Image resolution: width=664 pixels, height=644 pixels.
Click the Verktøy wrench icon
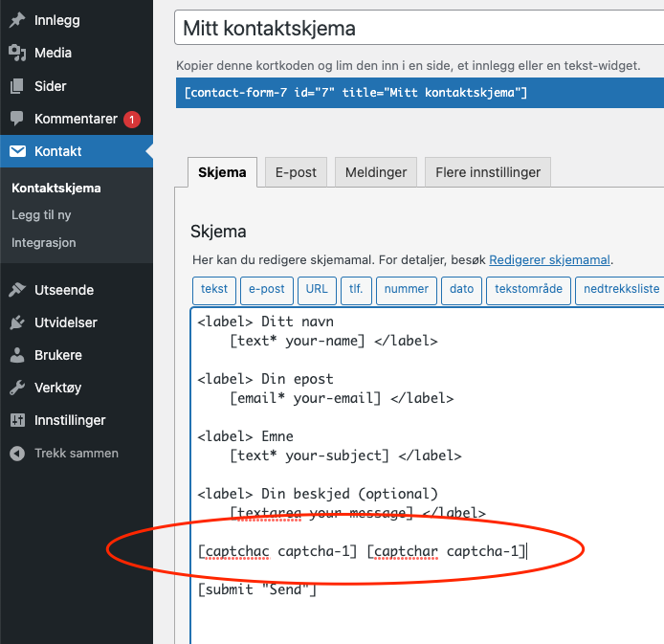pos(17,388)
